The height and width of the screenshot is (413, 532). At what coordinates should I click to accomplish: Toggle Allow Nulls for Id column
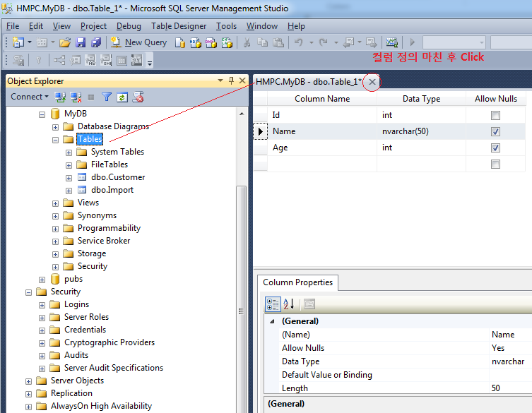point(495,115)
